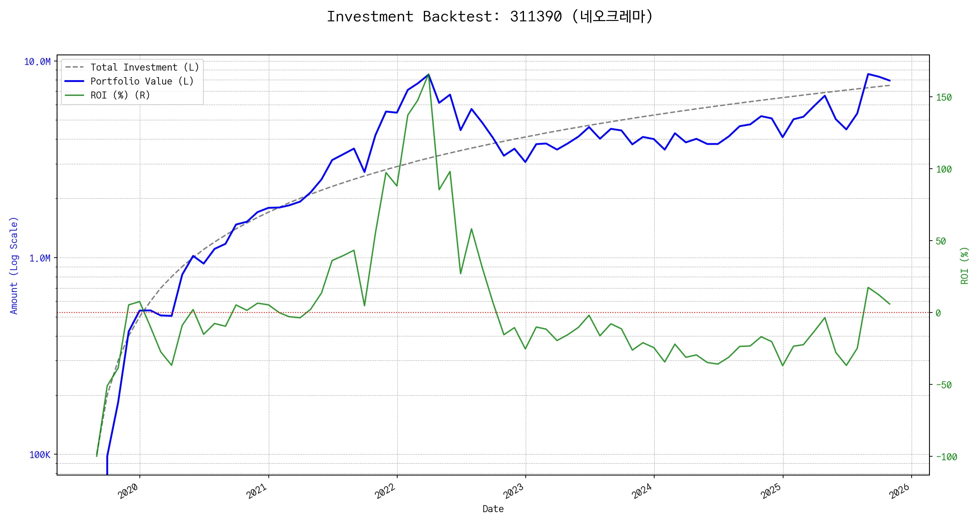Click the Total Investment legend entry

click(145, 67)
